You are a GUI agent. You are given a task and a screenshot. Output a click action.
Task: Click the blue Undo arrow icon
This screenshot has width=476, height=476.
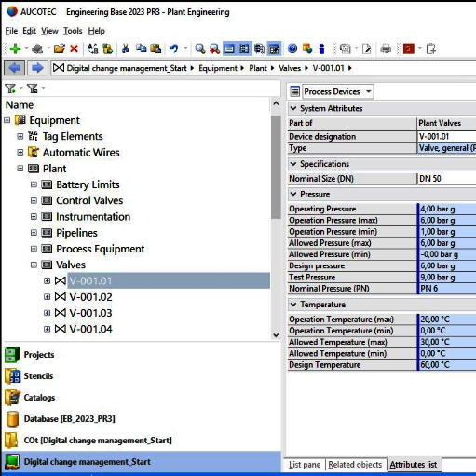pyautogui.click(x=173, y=48)
